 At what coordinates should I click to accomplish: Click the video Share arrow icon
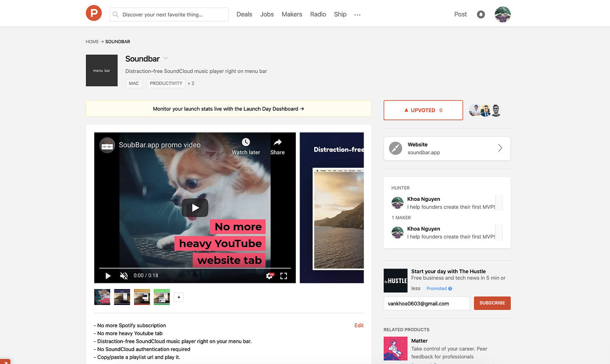click(x=277, y=142)
